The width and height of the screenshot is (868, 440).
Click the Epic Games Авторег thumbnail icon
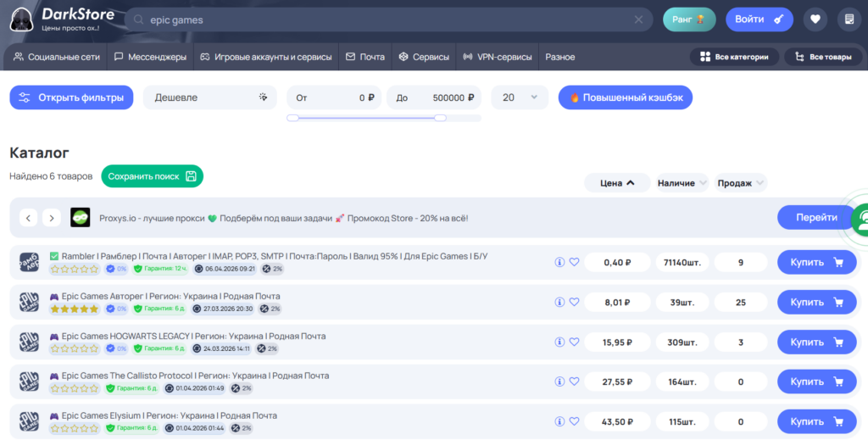(30, 302)
